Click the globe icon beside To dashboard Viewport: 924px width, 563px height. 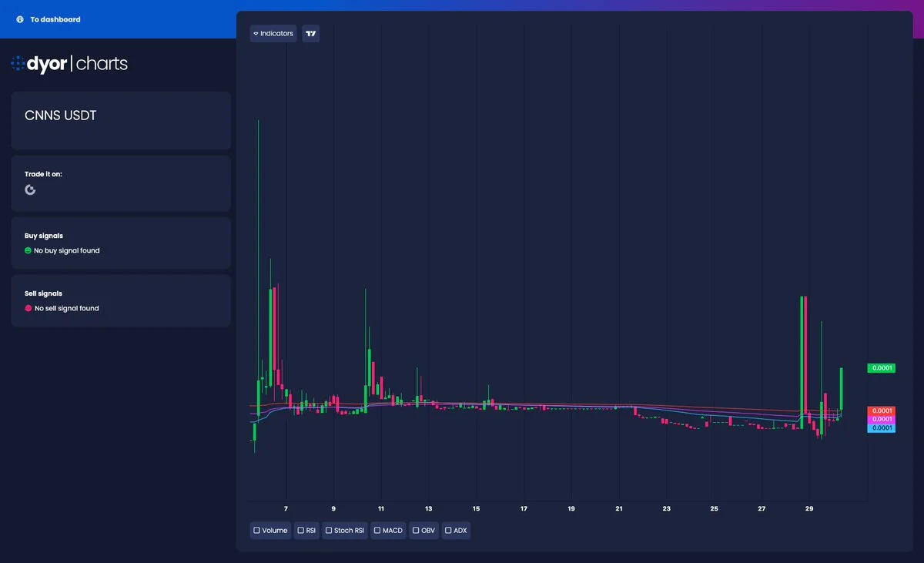pyautogui.click(x=20, y=19)
